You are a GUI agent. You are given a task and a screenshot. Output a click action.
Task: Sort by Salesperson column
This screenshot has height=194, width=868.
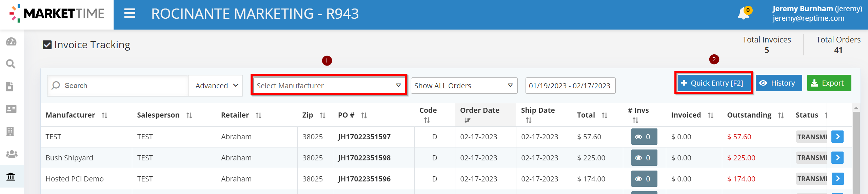click(x=189, y=116)
